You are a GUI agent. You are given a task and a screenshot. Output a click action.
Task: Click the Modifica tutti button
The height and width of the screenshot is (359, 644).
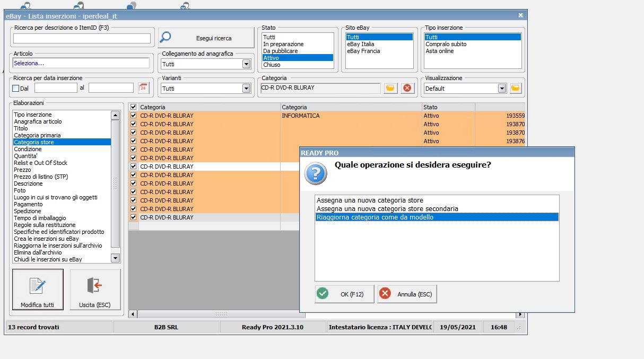click(x=38, y=290)
